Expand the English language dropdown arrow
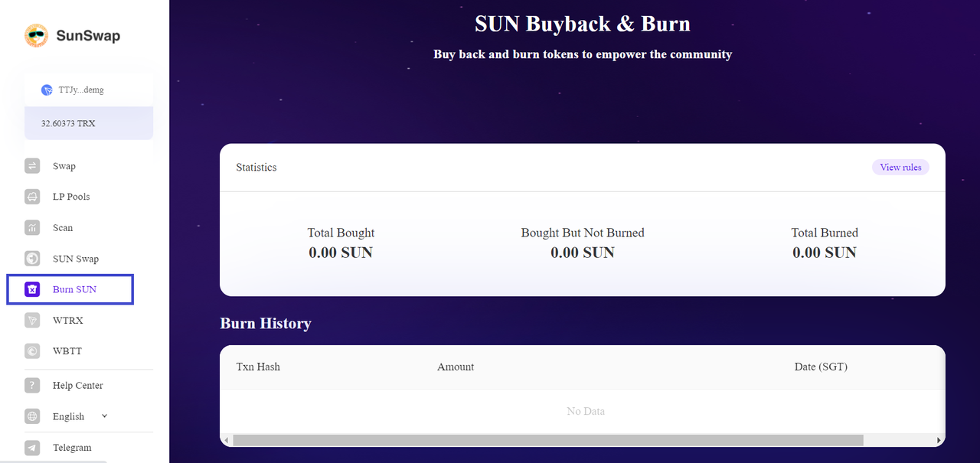The width and height of the screenshot is (980, 463). coord(105,416)
